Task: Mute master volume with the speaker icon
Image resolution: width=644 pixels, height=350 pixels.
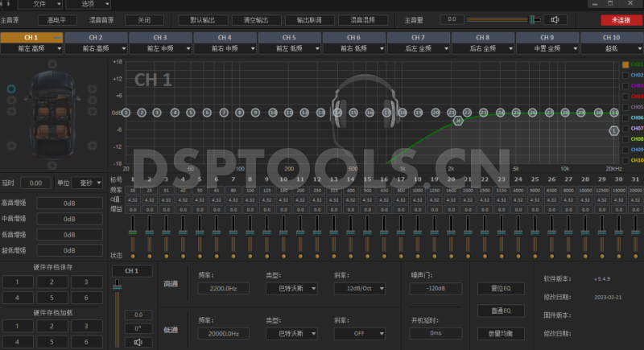Action: pos(554,19)
